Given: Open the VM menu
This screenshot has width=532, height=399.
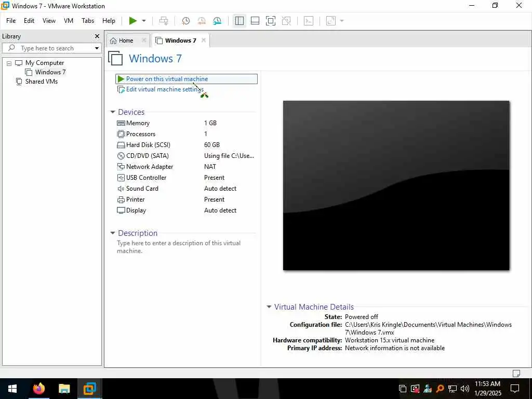Looking at the screenshot, I should (69, 21).
